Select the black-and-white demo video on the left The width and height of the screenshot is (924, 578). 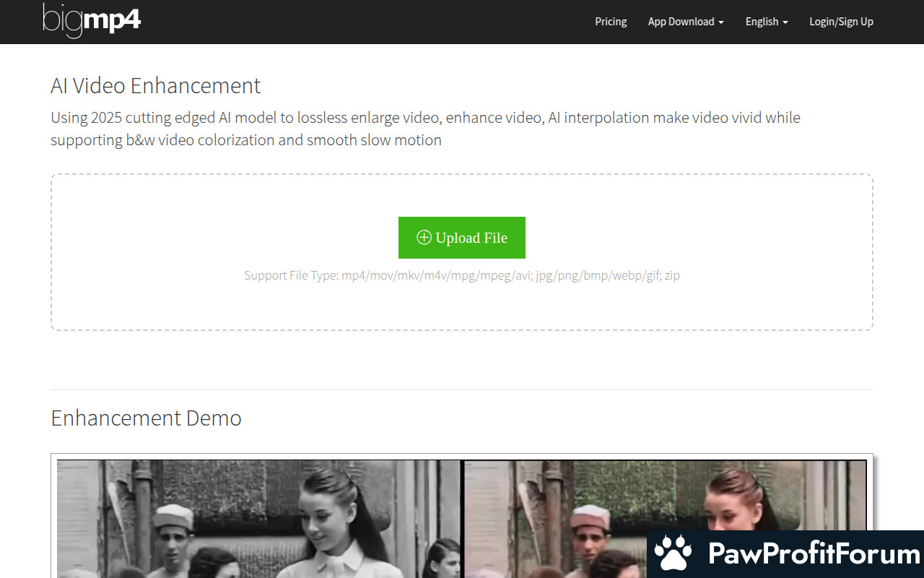258,519
